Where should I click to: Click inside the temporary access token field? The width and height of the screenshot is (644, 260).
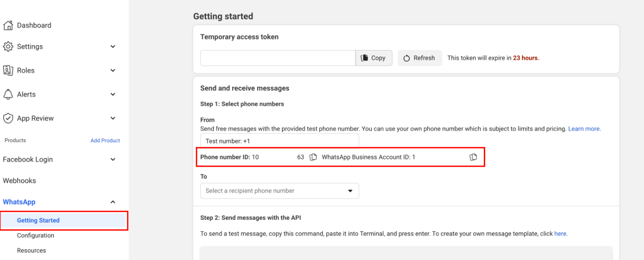(x=278, y=58)
